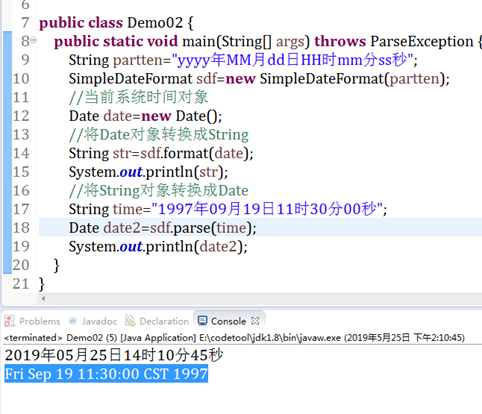Image resolution: width=482 pixels, height=414 pixels.
Task: Collapse the main method fold marker on line 8
Action: point(33,40)
